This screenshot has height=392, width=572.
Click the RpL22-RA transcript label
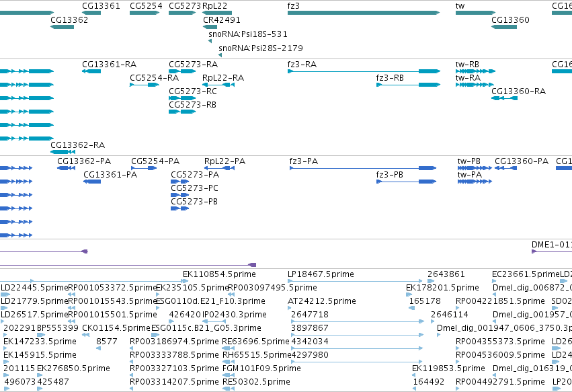[223, 78]
